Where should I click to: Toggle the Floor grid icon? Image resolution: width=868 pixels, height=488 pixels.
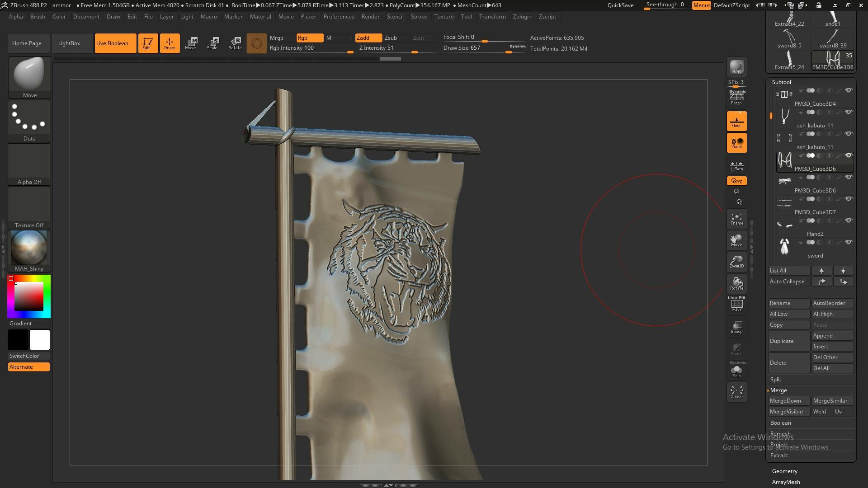coord(736,121)
